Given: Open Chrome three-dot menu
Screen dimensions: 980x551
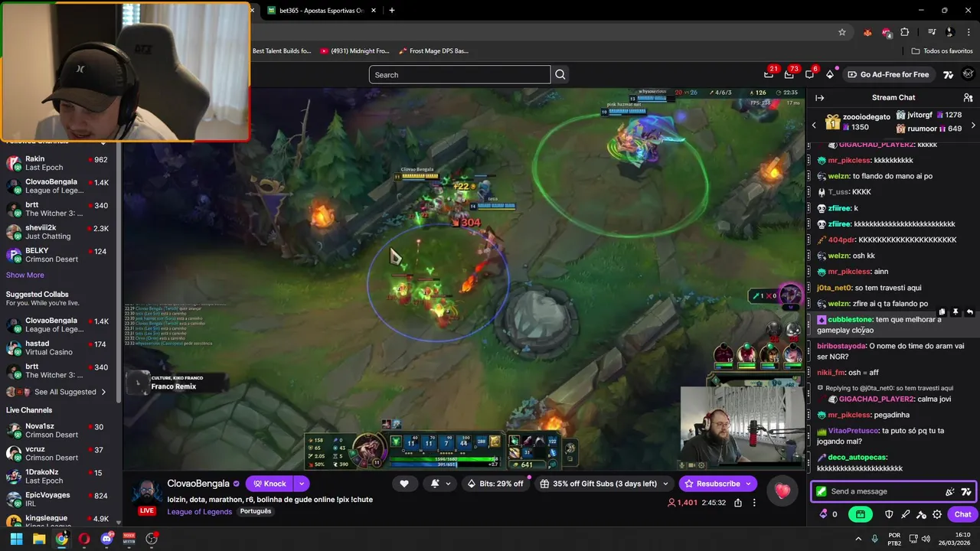Looking at the screenshot, I should 969,32.
